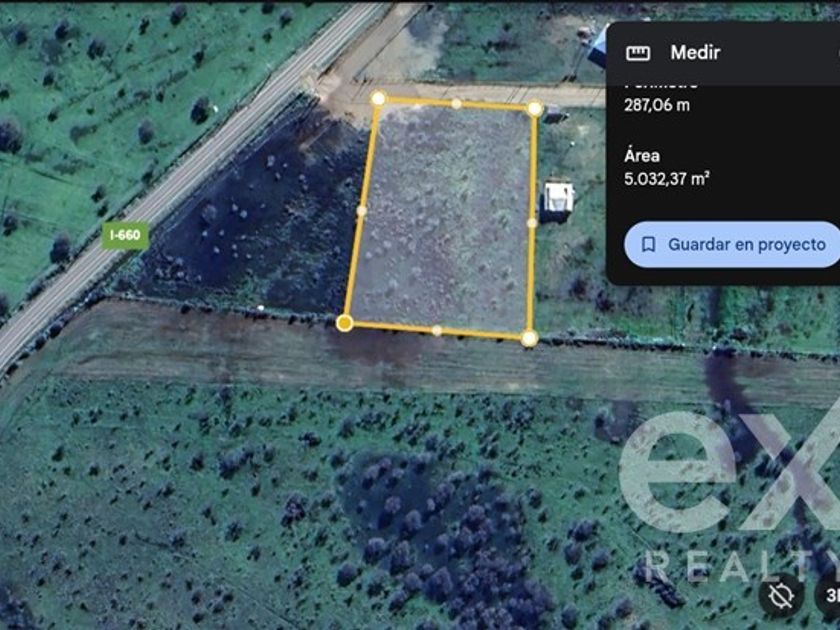Click the crossed-out compass icon

tap(781, 595)
